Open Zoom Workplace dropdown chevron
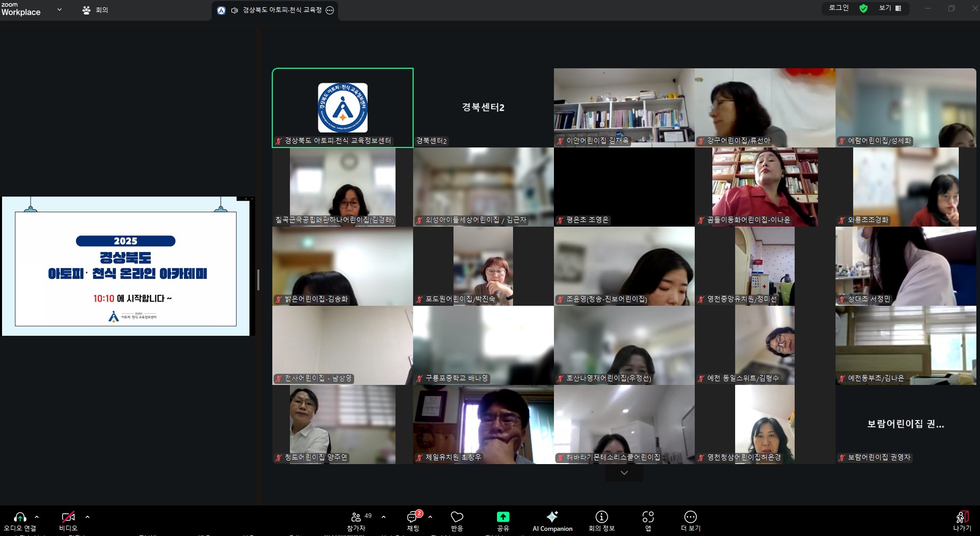The height and width of the screenshot is (536, 980). point(60,9)
